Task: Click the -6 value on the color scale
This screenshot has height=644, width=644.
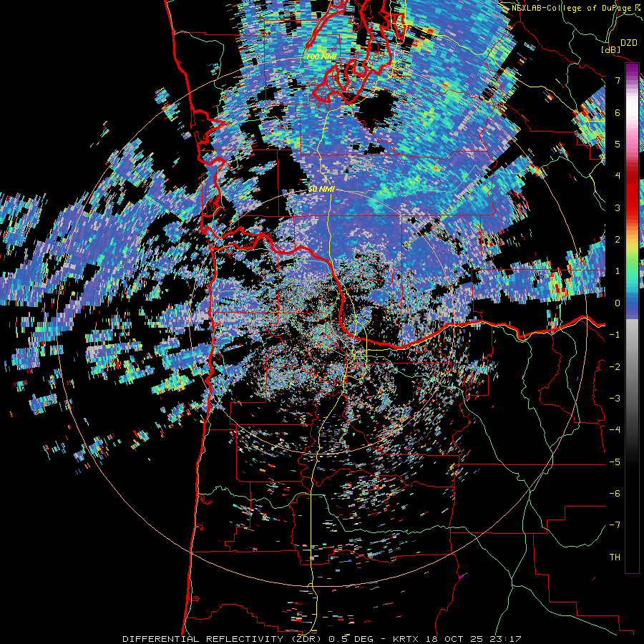Action: click(x=615, y=494)
